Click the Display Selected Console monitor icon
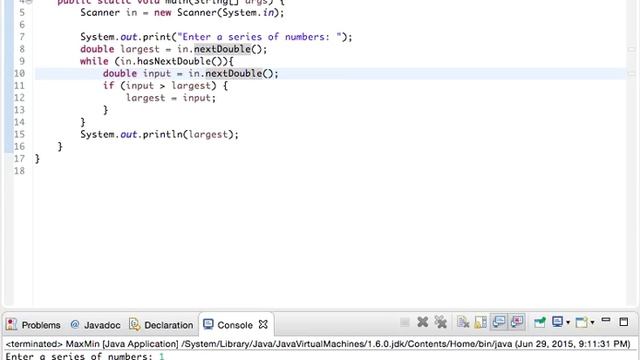 click(558, 322)
